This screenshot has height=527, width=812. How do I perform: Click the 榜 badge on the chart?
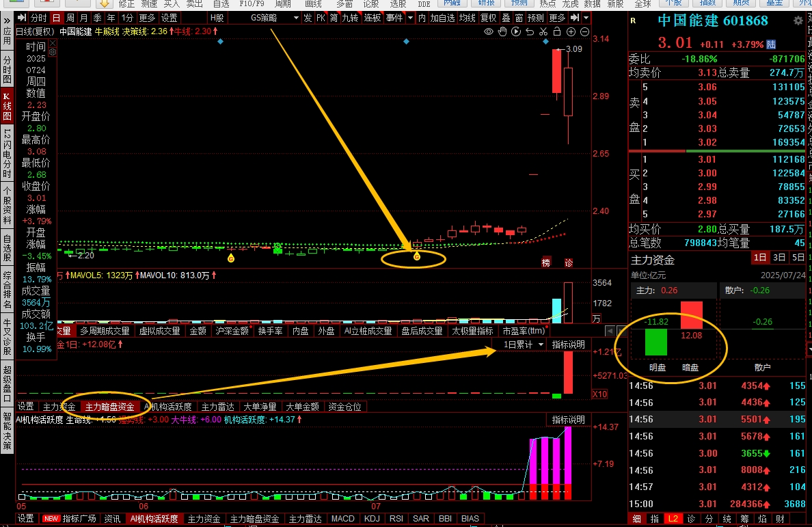click(546, 262)
